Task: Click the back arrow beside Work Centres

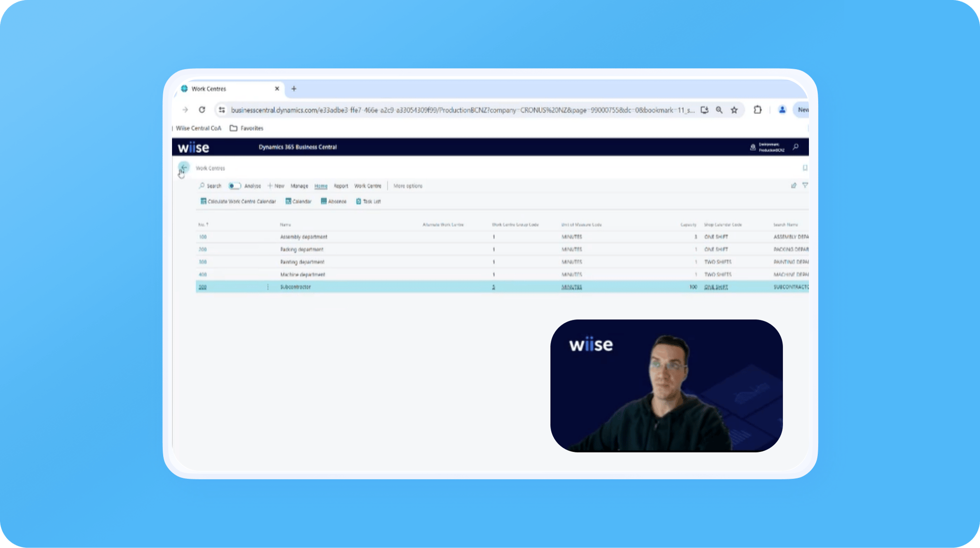Action: tap(184, 167)
